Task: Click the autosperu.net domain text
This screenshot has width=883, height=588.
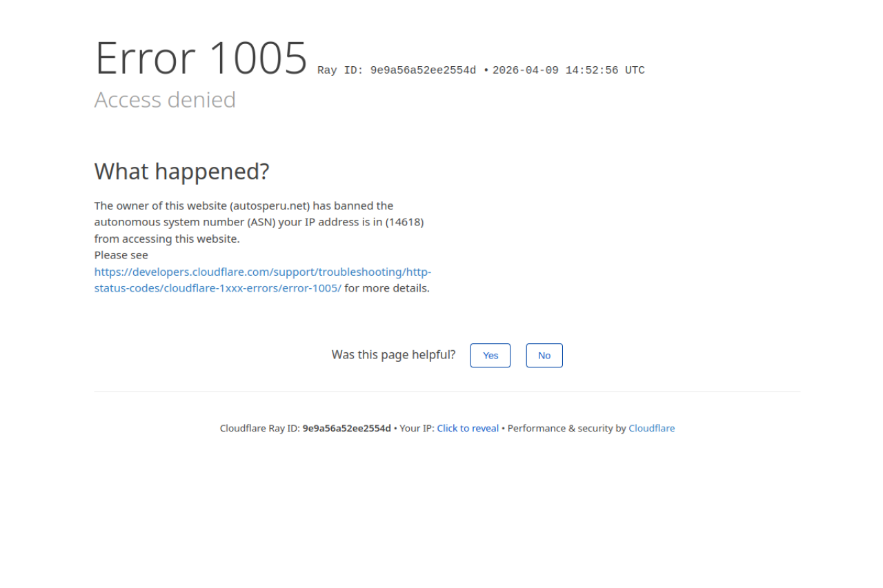Action: tap(270, 206)
